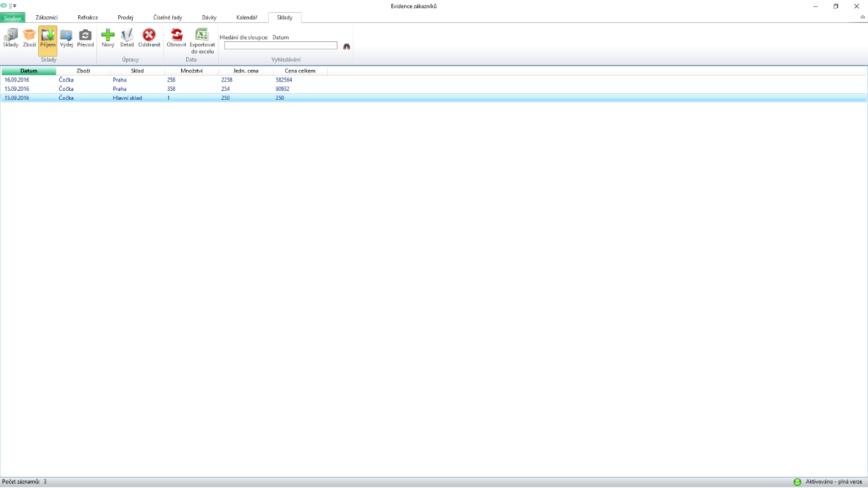Open the quick access toolbar dropdown arrow
The image size is (868, 488).
(15, 6)
